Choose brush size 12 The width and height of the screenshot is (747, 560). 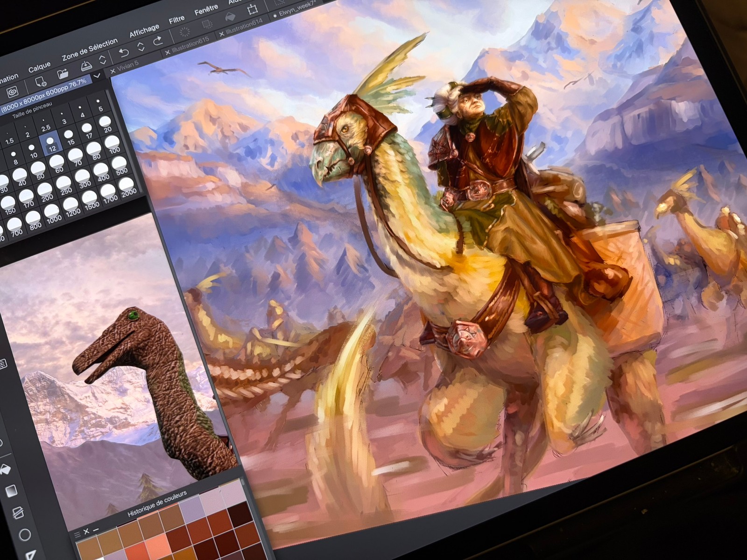pyautogui.click(x=51, y=144)
